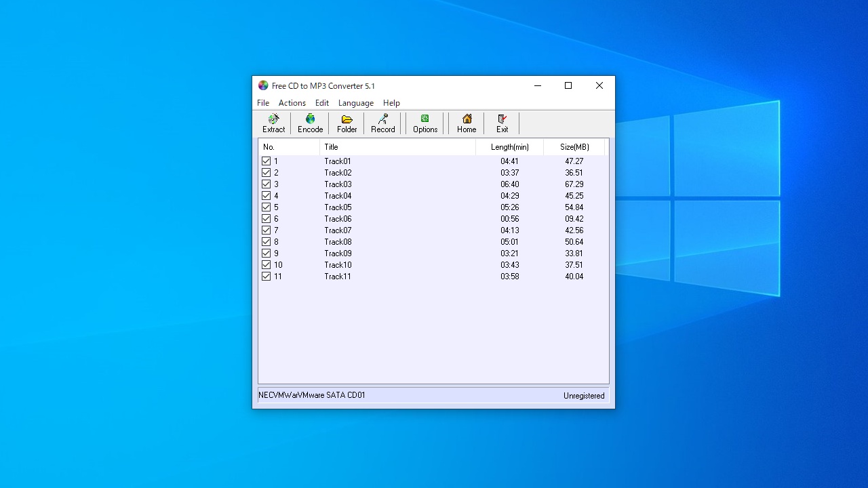Select the Track06 title
The width and height of the screenshot is (868, 488).
pyautogui.click(x=338, y=219)
